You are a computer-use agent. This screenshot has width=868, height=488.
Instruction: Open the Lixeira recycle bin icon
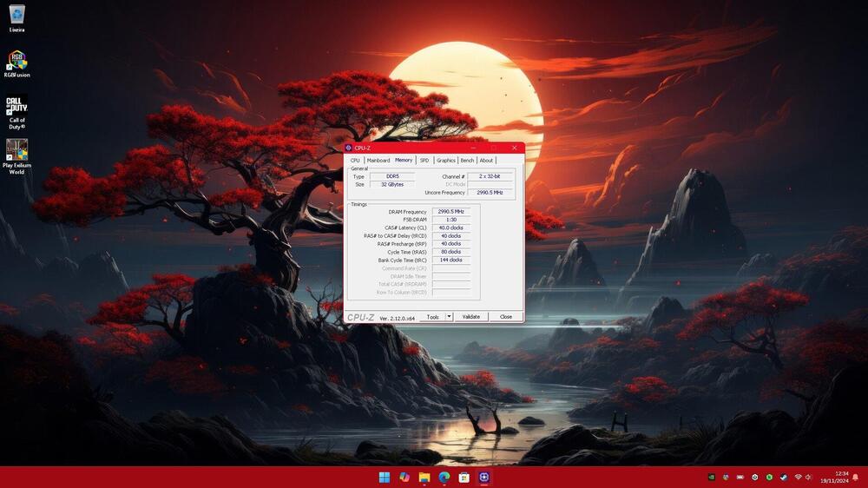tap(16, 16)
